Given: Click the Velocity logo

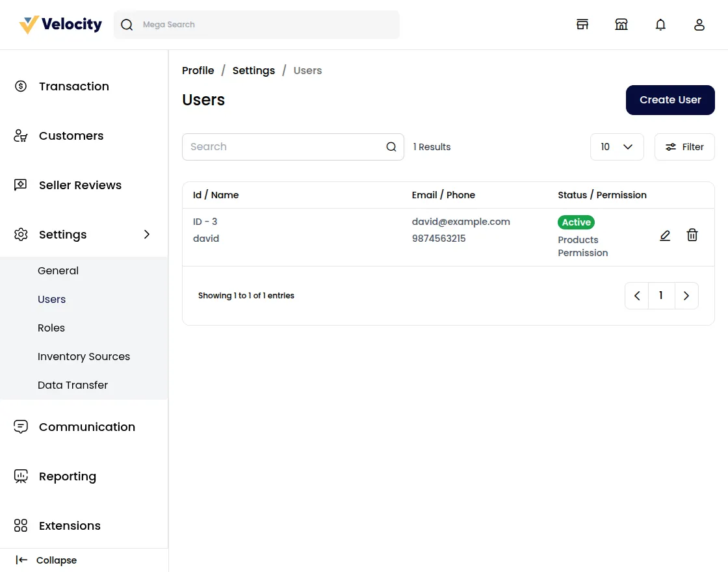Looking at the screenshot, I should click(60, 25).
